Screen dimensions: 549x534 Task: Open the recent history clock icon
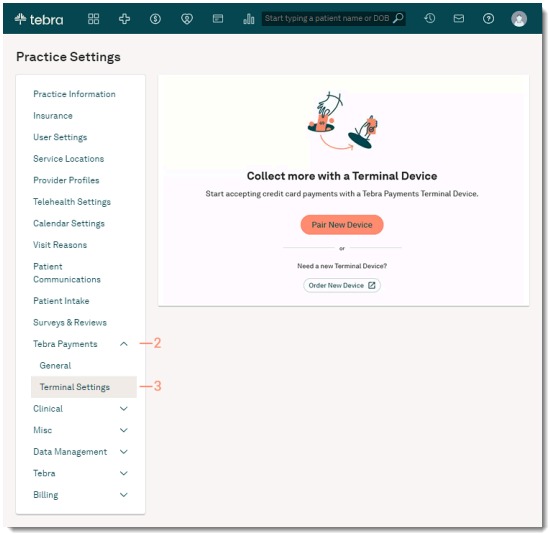tap(429, 18)
